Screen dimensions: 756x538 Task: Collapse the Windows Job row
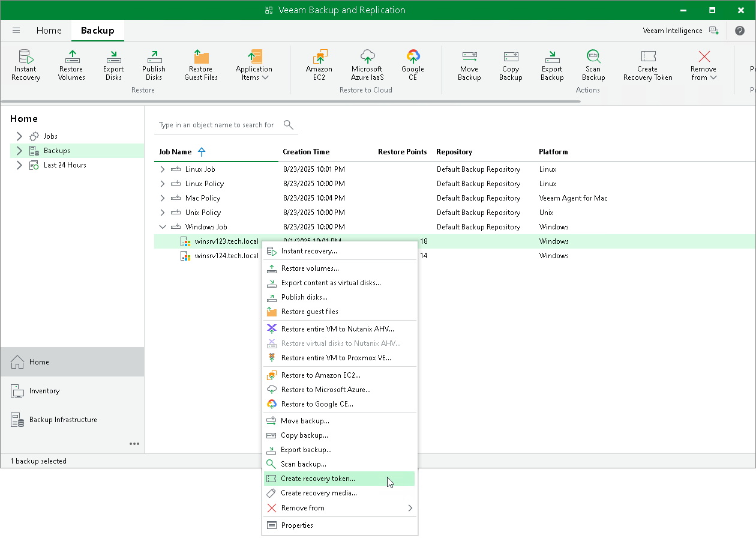click(x=162, y=227)
